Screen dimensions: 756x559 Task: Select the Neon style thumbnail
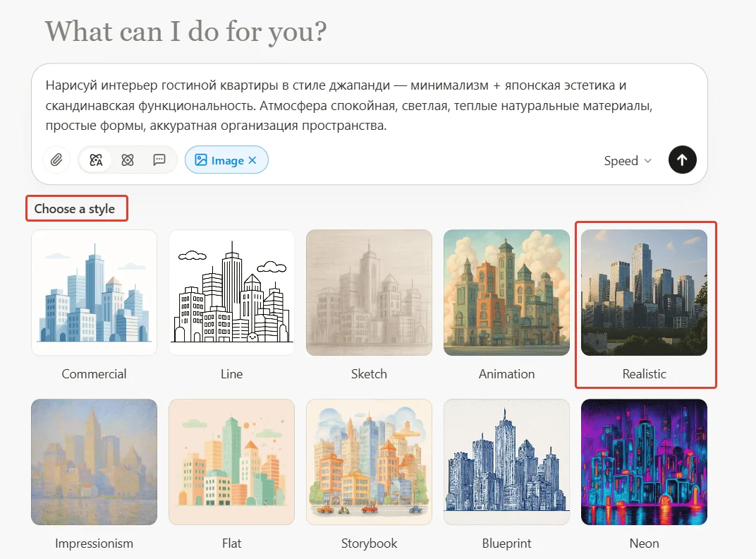click(644, 462)
